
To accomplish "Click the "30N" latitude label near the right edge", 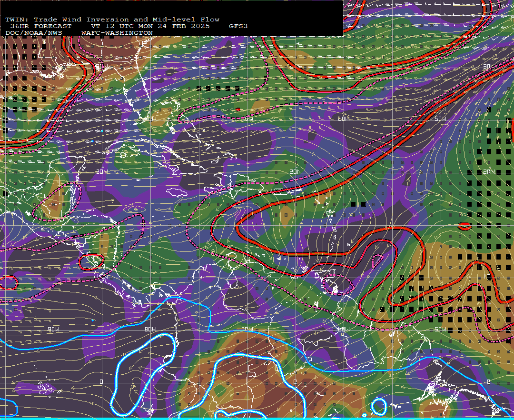I will point(488,66).
